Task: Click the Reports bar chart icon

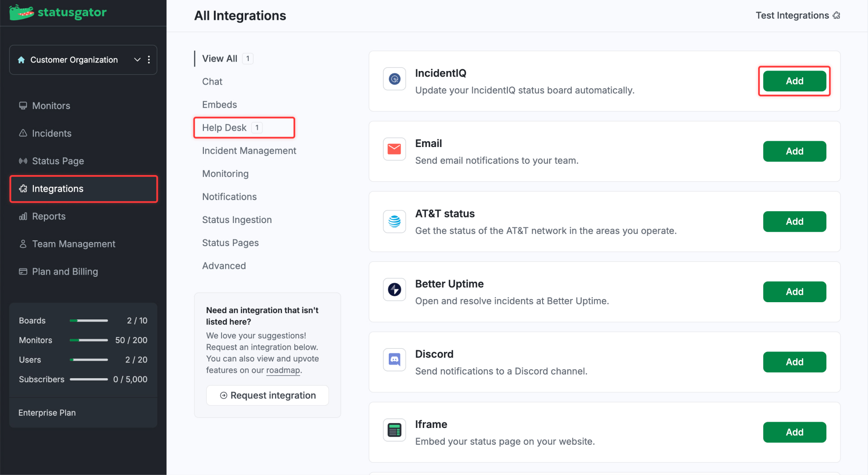Action: coord(23,216)
